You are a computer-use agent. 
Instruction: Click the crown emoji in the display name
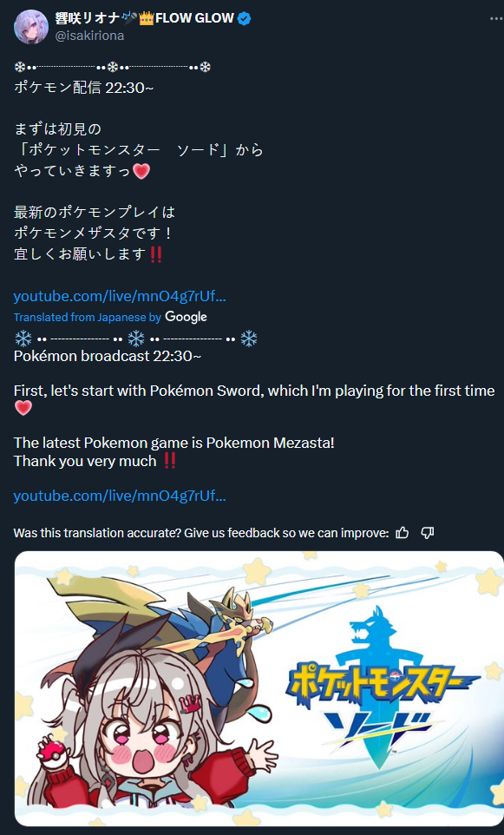point(147,18)
